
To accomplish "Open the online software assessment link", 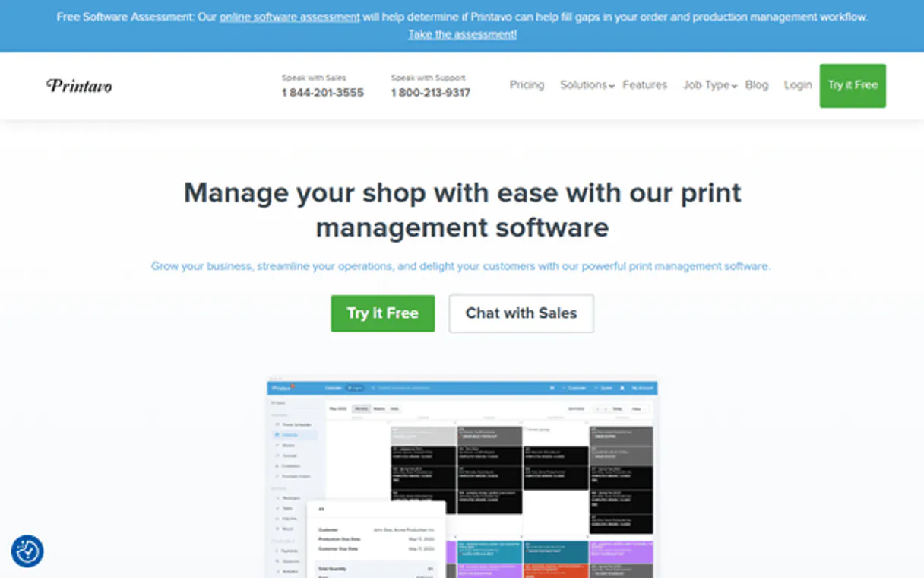I will [x=290, y=17].
